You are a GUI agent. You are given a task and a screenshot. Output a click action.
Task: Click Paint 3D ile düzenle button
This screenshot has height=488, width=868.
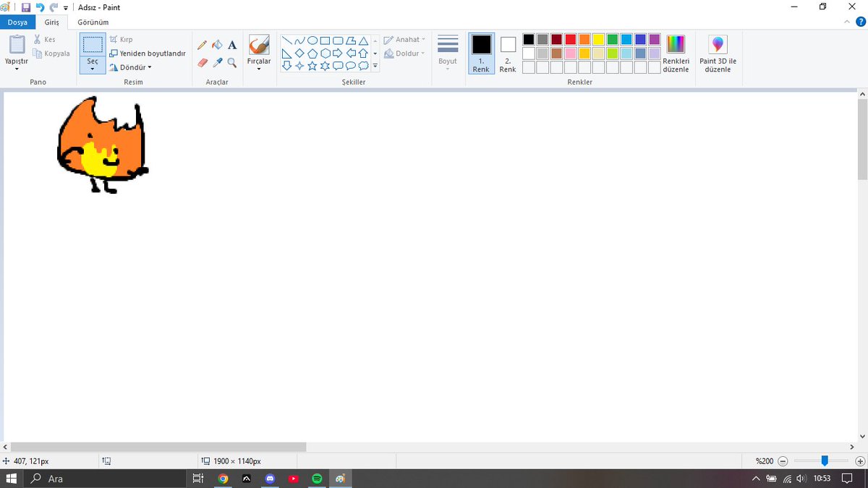pos(718,53)
